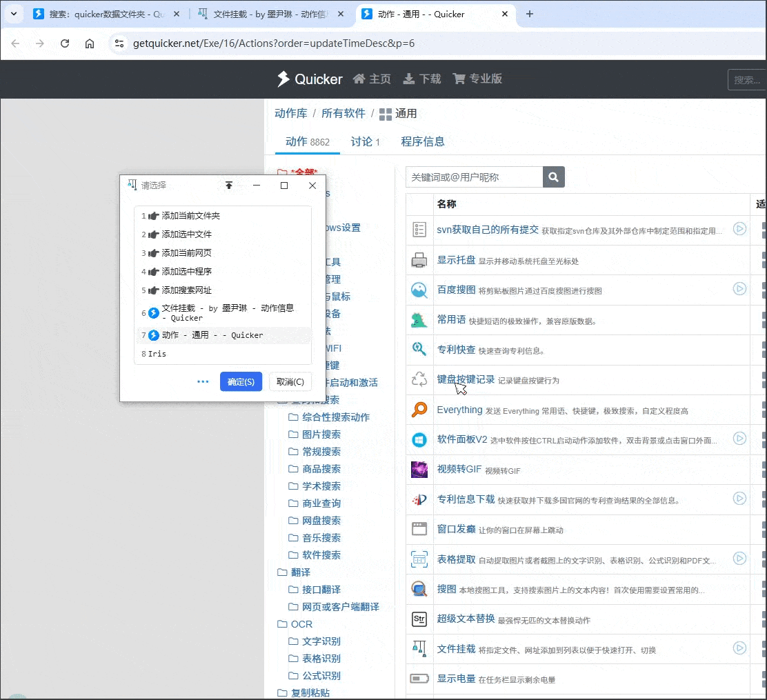The width and height of the screenshot is (767, 700).
Task: Open the 网页或客户端翻译 folder
Action: (334, 607)
